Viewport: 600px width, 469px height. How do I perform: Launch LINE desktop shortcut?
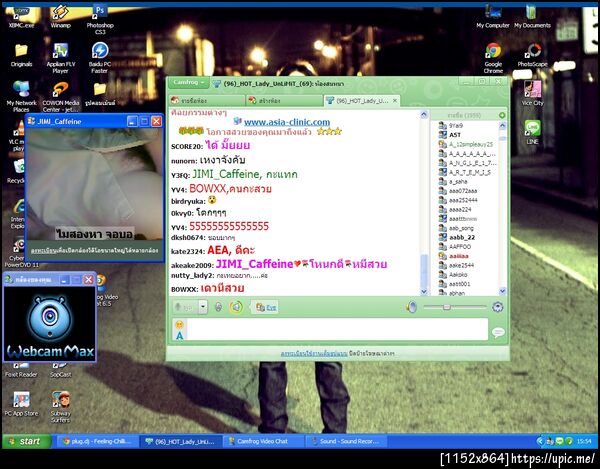[x=532, y=132]
